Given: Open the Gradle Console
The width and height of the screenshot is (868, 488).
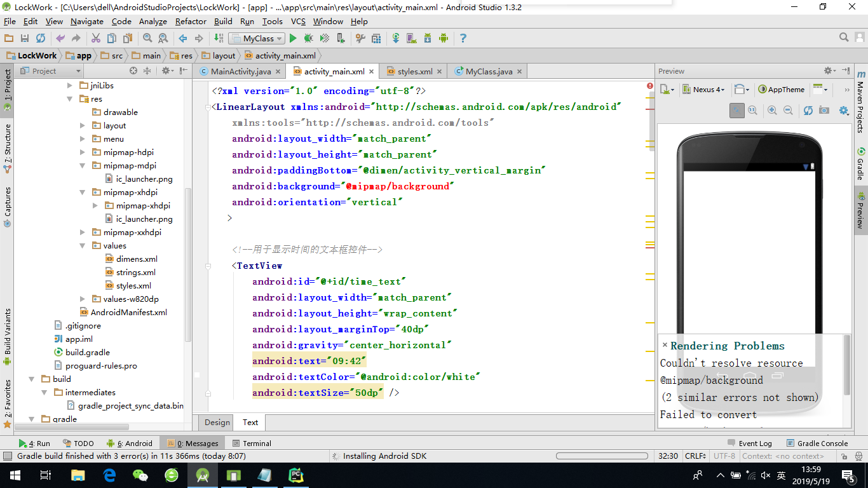Looking at the screenshot, I should tap(817, 444).
